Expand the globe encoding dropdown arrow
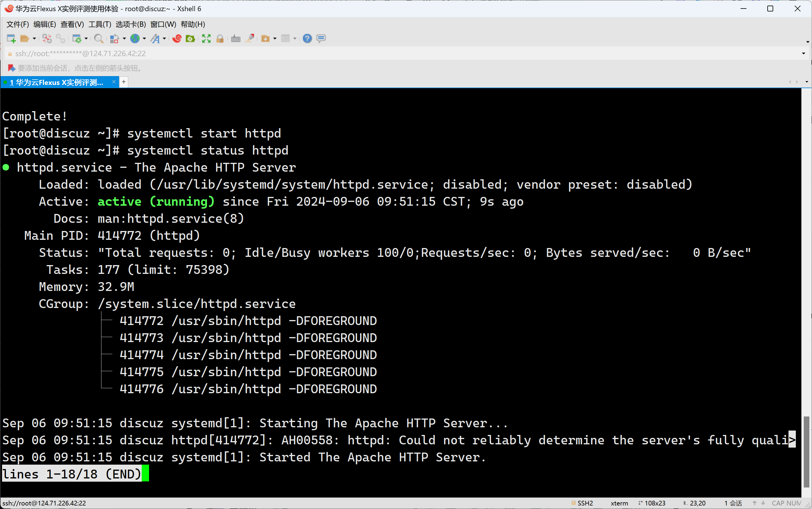Image resolution: width=812 pixels, height=509 pixels. tap(144, 39)
